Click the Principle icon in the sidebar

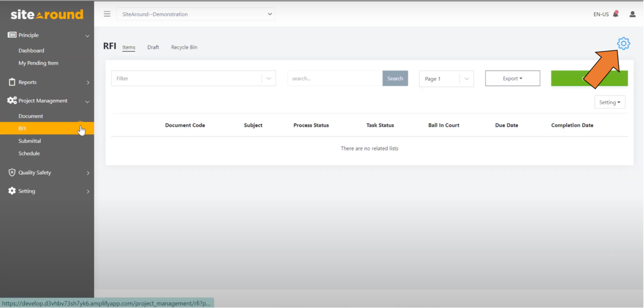click(x=11, y=35)
